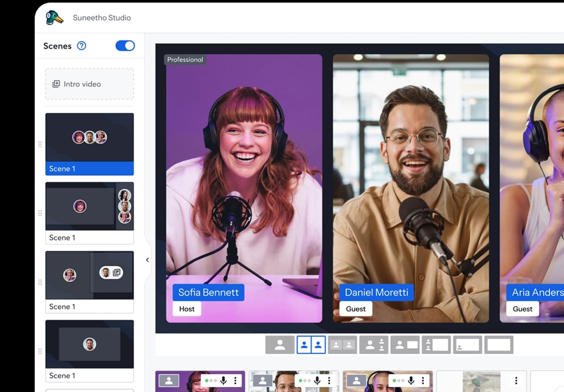Add an Intro video
The height and width of the screenshot is (392, 564).
(89, 84)
